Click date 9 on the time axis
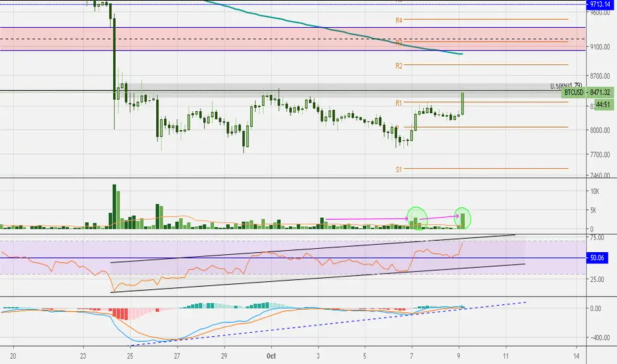This screenshot has width=617, height=364. coord(459,356)
